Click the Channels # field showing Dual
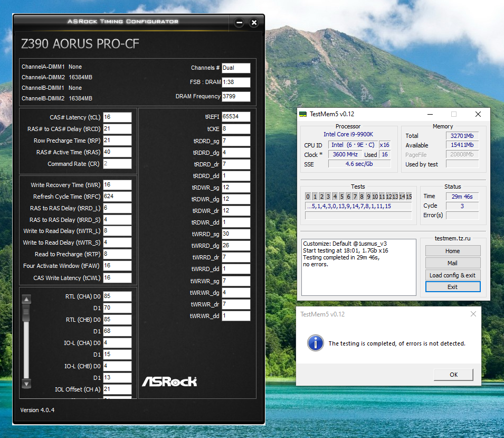 [x=236, y=68]
